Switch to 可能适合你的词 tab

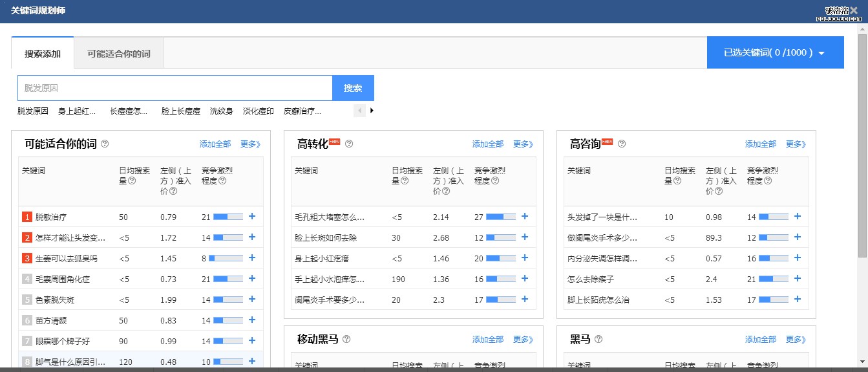pos(119,53)
